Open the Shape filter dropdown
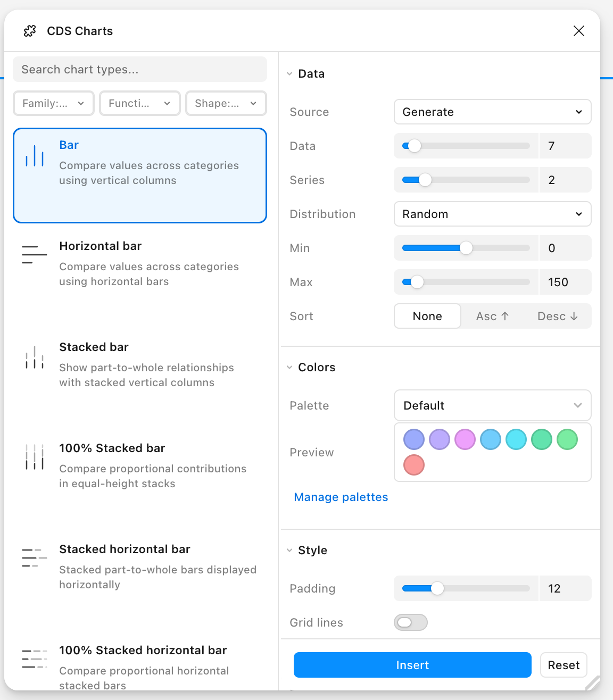613x700 pixels. pos(226,103)
